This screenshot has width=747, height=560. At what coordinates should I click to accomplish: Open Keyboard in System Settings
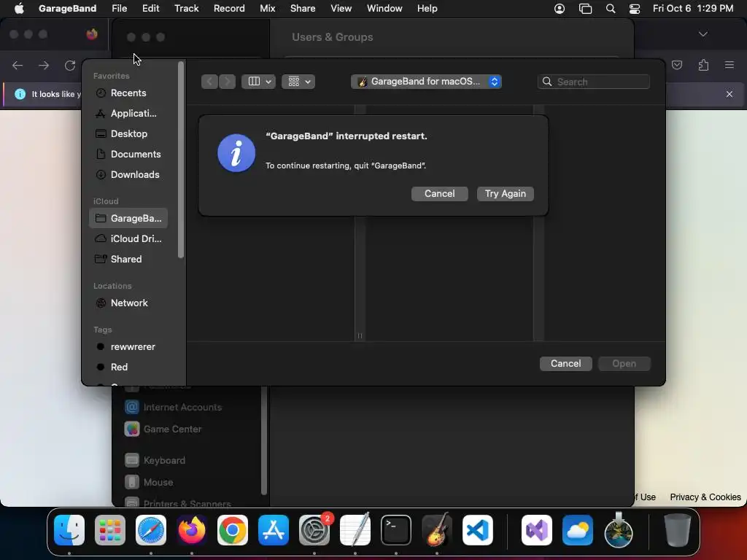coord(155,461)
